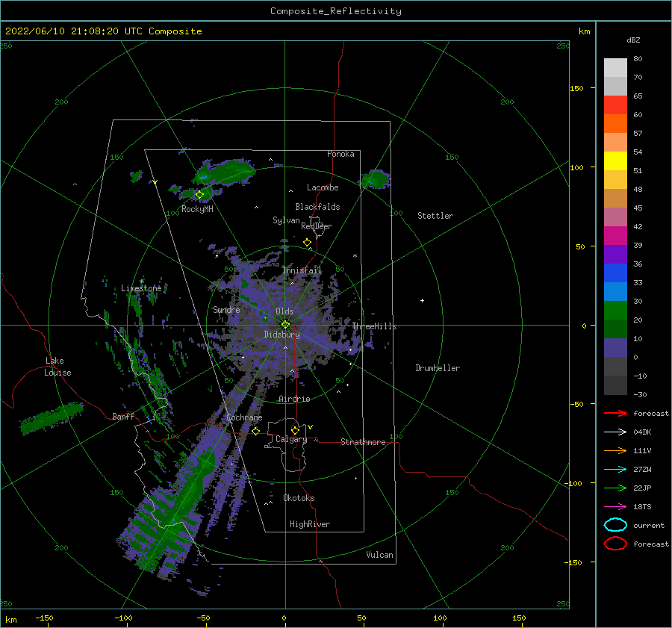The width and height of the screenshot is (672, 628).
Task: Click the Vulcan city label
Action: coord(380,555)
